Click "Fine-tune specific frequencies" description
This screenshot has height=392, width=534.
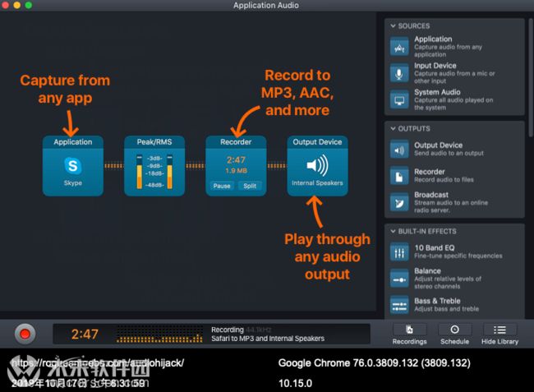tap(458, 256)
